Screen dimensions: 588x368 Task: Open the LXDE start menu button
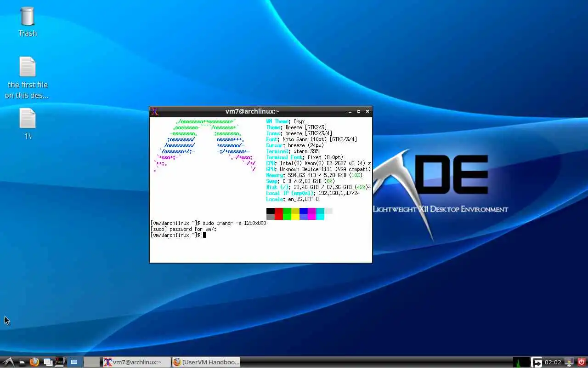(8, 362)
